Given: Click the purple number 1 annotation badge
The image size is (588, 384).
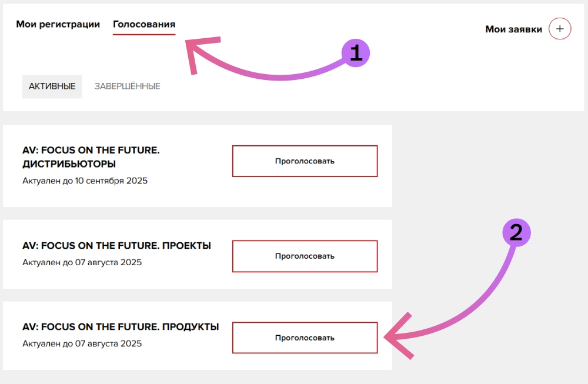Looking at the screenshot, I should [355, 54].
